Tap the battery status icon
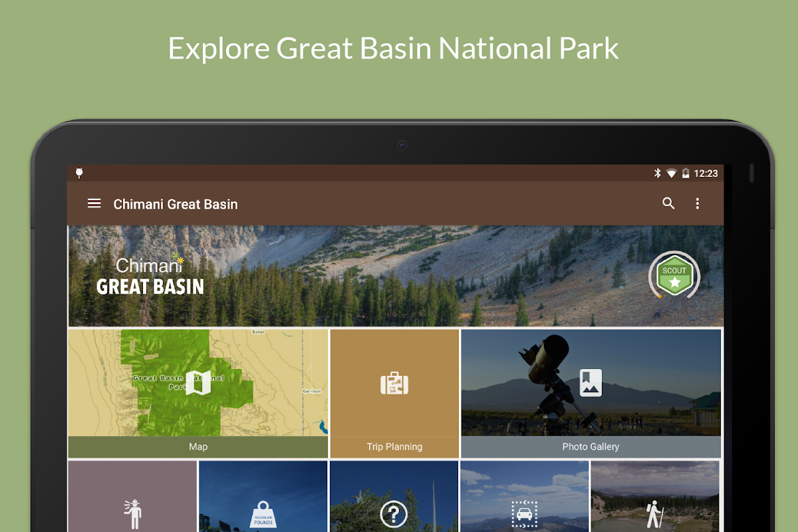 coord(686,174)
